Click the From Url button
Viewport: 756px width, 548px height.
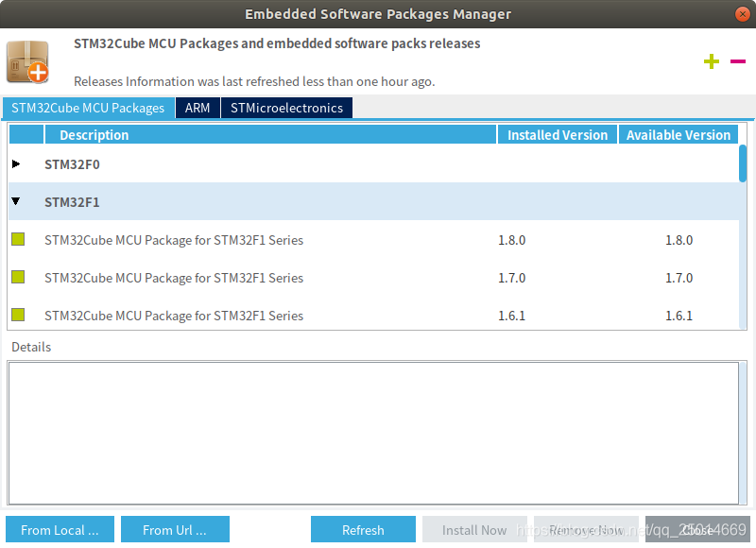[175, 529]
